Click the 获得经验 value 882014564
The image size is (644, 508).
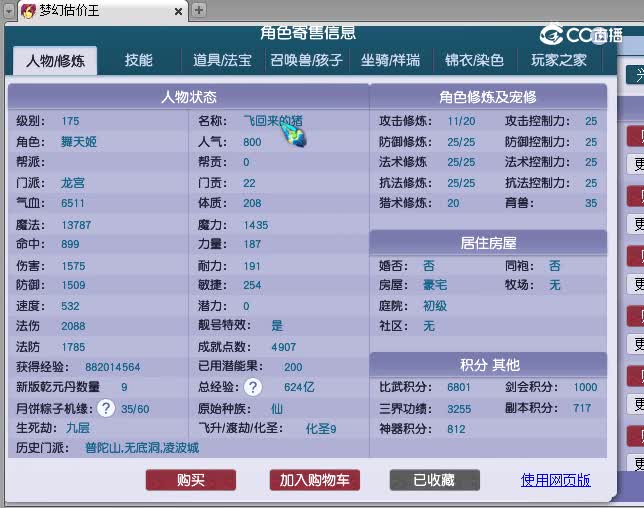pyautogui.click(x=113, y=367)
